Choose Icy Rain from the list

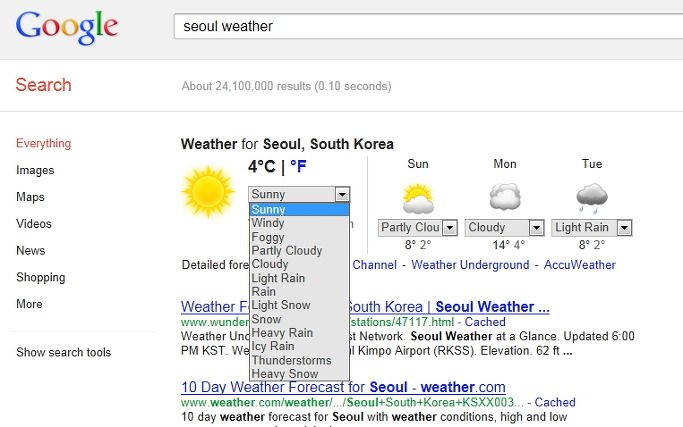299,346
